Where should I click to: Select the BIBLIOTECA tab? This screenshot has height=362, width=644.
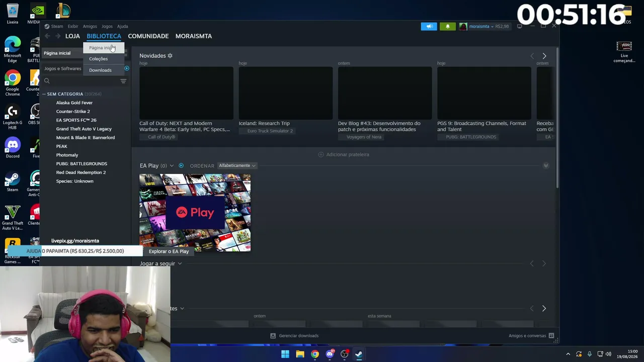point(104,36)
